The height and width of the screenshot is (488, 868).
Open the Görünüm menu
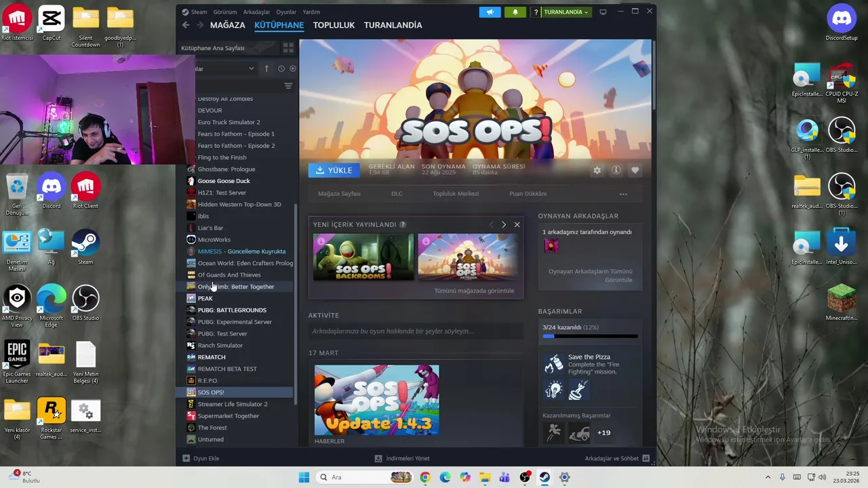coord(225,12)
